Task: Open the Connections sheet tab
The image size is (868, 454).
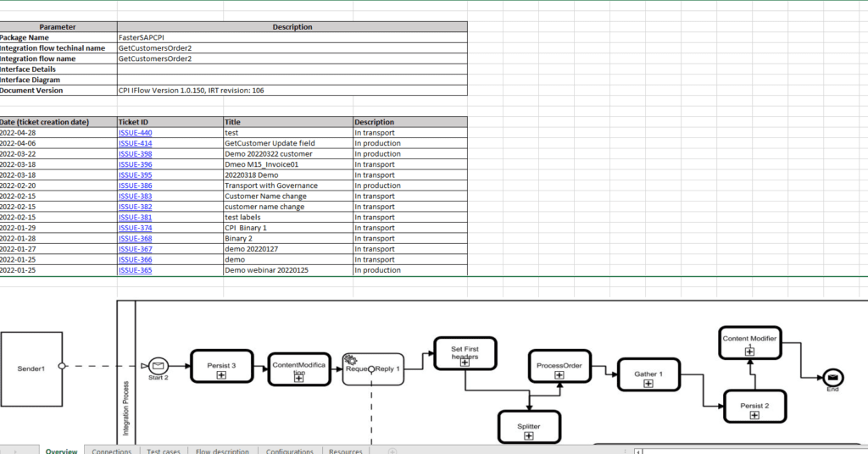Action: tap(112, 450)
